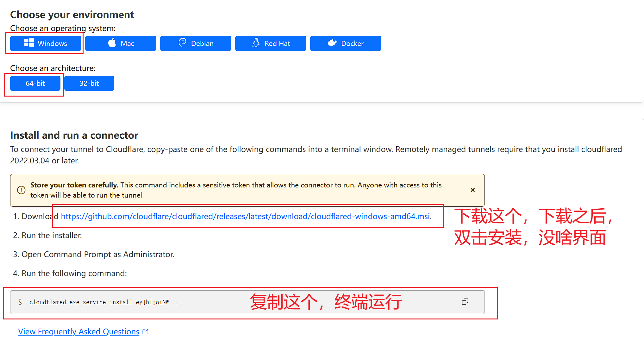Viewport: 644px width, 347px height.
Task: Click the dollar sign command prompt
Action: pyautogui.click(x=20, y=302)
